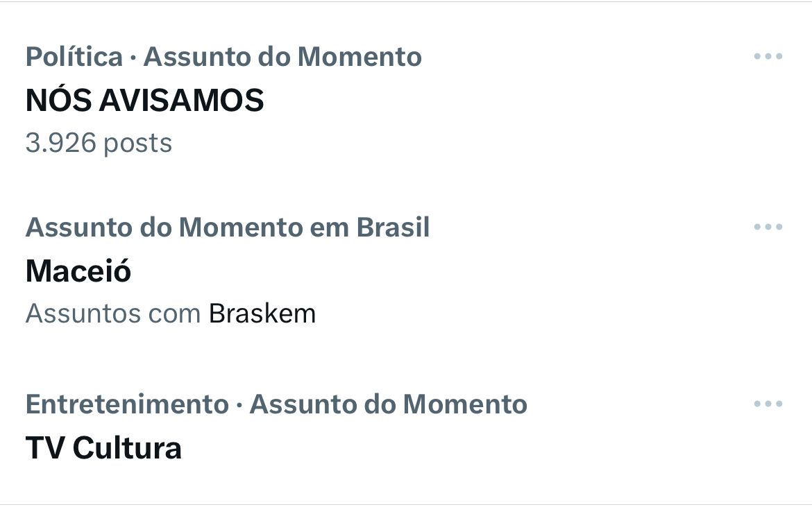Click the word TV in third trend
The image size is (812, 523).
point(44,448)
